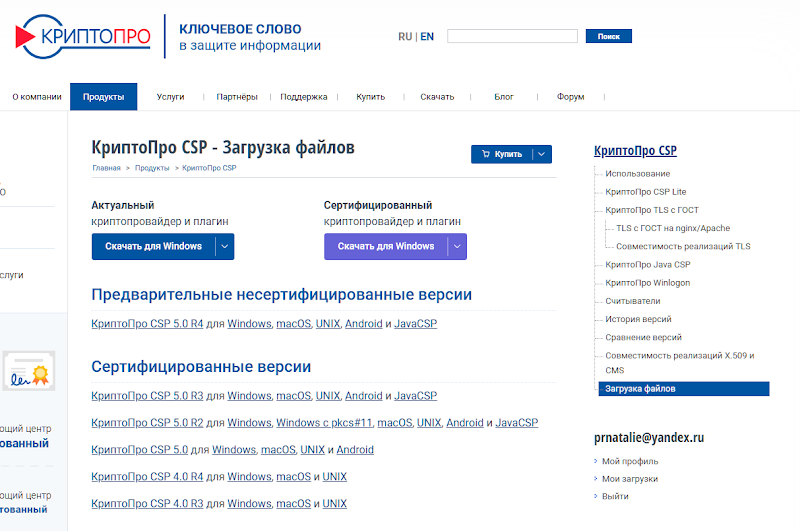Open the Продукты menu tab

[x=103, y=97]
